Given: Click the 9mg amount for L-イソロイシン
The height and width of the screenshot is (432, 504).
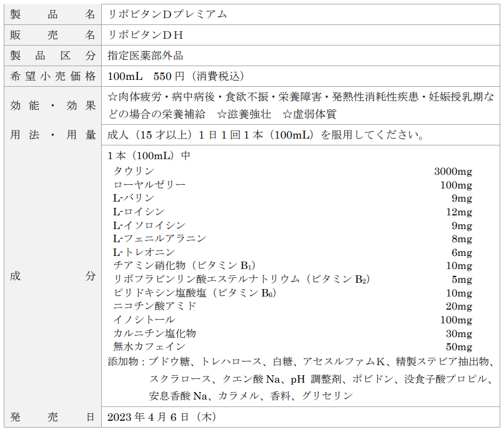Looking at the screenshot, I should click(x=462, y=225).
